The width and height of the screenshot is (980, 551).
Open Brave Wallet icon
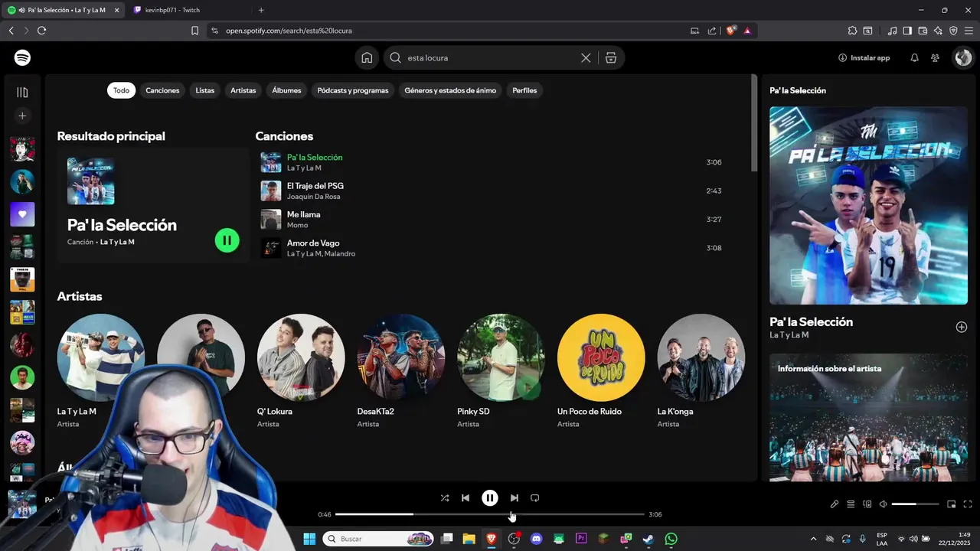pyautogui.click(x=923, y=31)
